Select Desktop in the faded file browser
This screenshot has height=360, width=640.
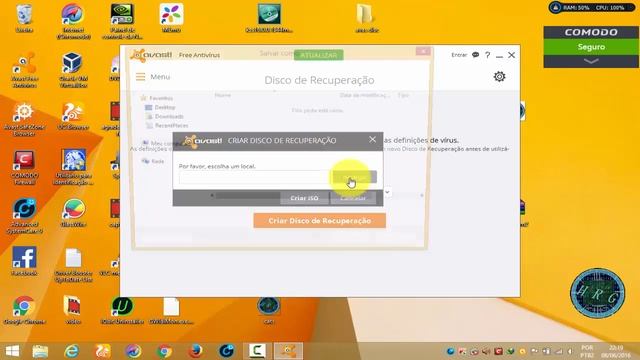160,107
